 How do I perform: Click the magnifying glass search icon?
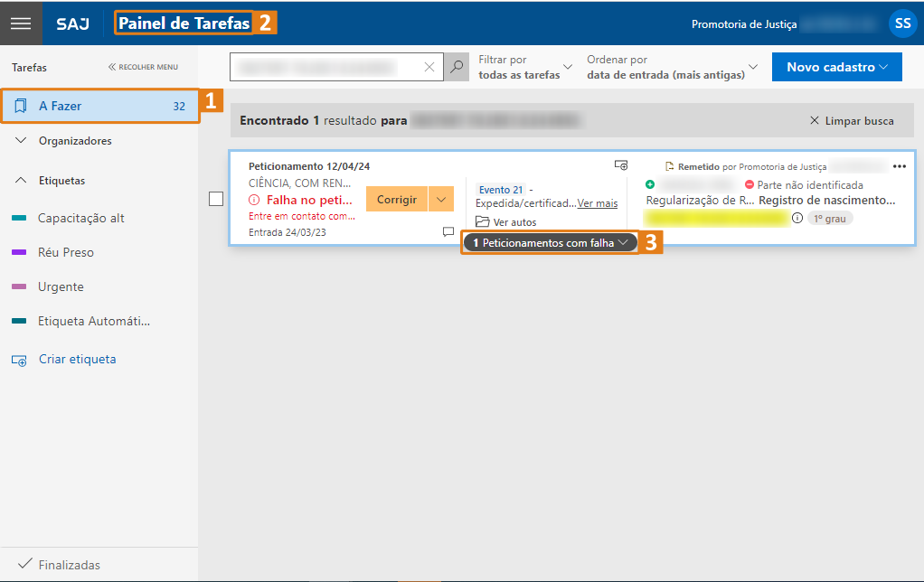pyautogui.click(x=456, y=67)
